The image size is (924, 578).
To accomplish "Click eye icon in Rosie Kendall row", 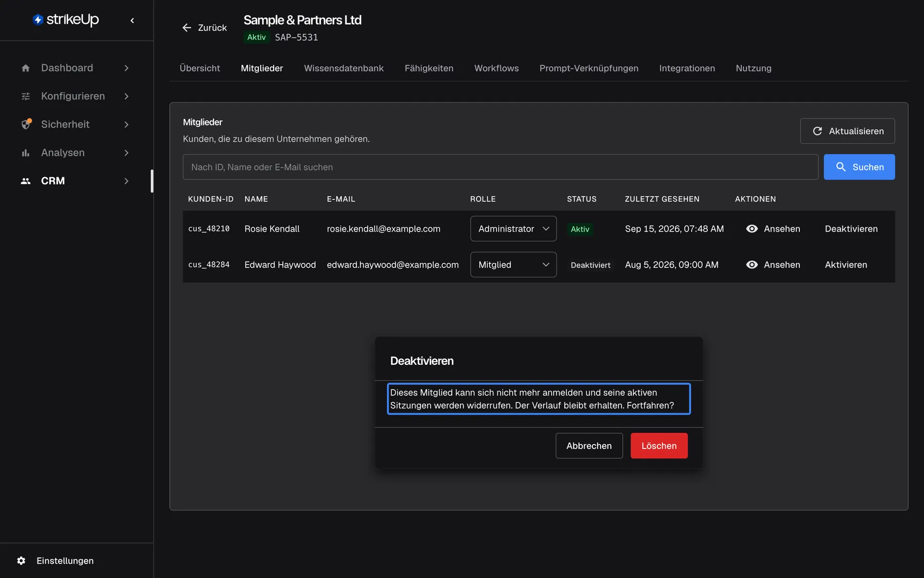I will (x=752, y=229).
